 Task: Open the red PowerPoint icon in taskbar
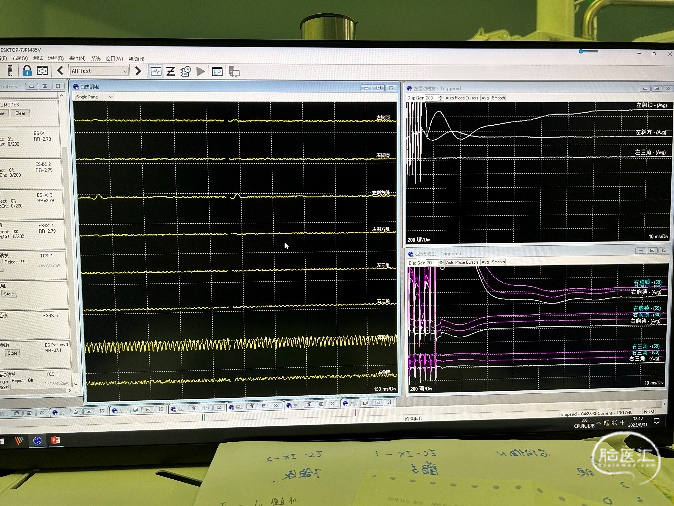tap(55, 441)
